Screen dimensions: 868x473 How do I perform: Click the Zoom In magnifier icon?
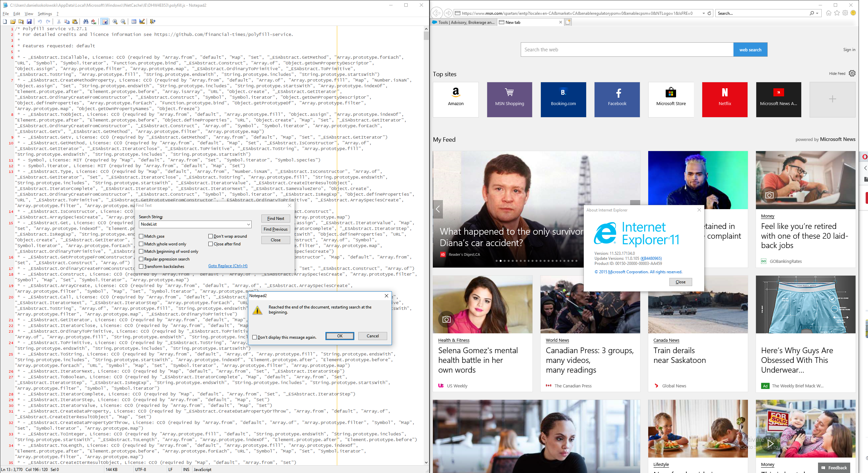[x=115, y=21]
